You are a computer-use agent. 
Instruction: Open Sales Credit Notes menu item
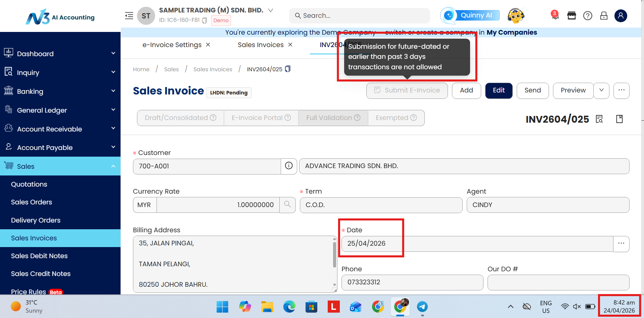coord(41,274)
